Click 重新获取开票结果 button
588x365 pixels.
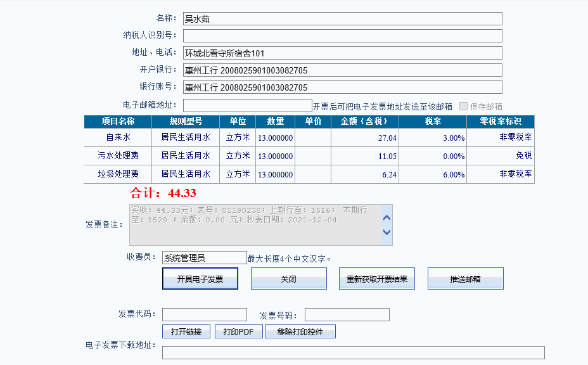(377, 279)
